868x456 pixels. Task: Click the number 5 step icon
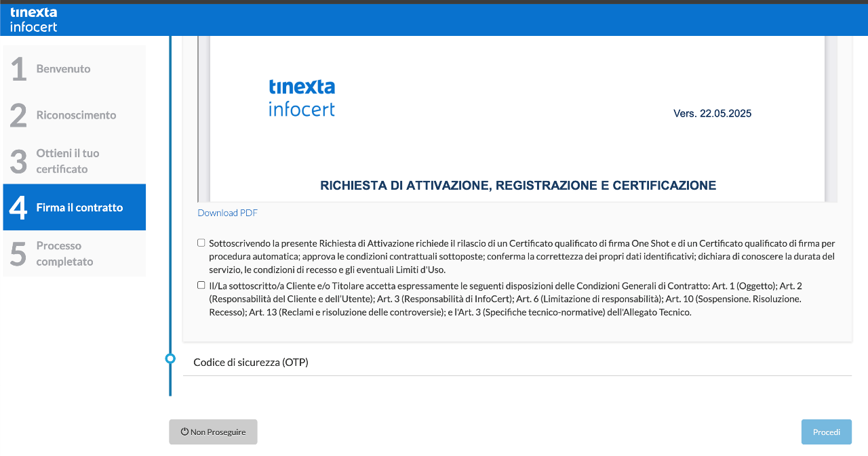(19, 254)
